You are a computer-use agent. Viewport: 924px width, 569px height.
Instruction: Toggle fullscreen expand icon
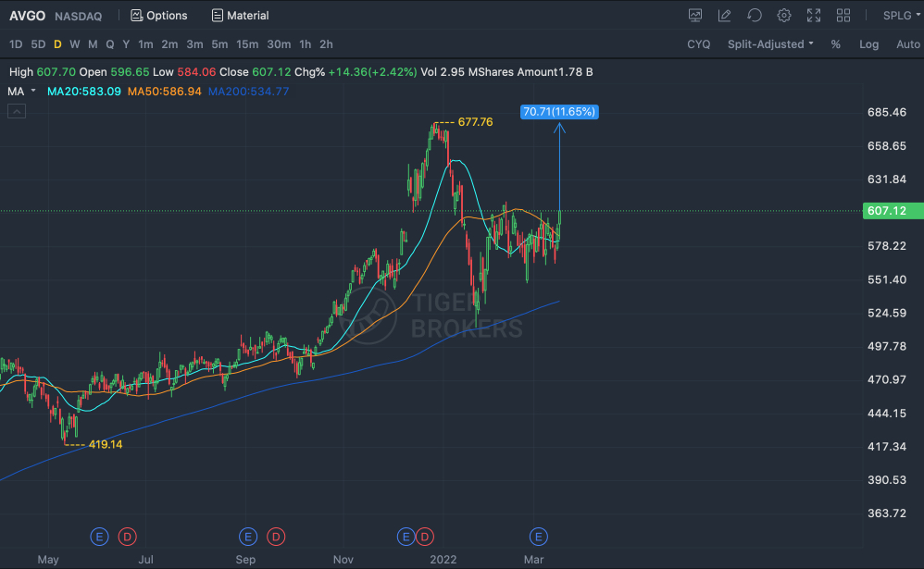(x=814, y=16)
